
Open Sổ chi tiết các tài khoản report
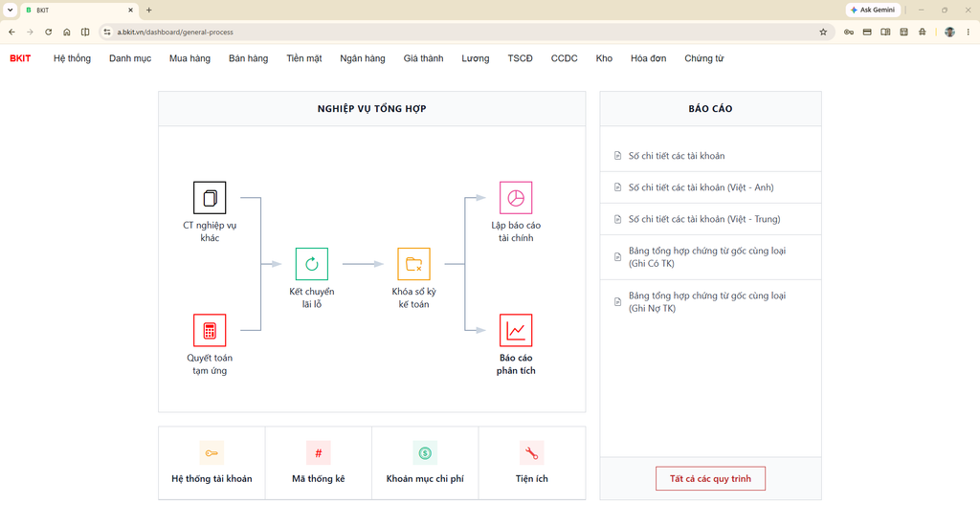710,156
